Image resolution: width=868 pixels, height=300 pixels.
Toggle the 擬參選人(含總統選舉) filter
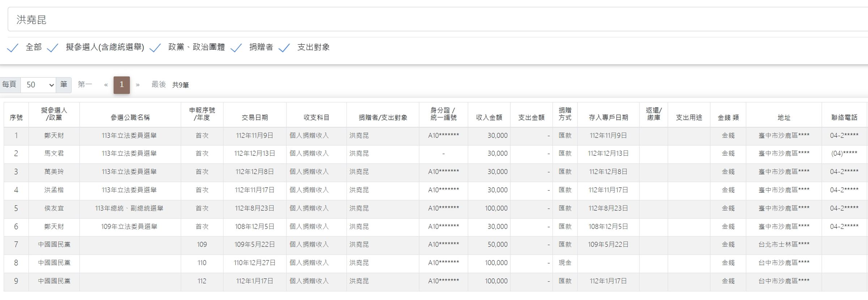[x=53, y=48]
